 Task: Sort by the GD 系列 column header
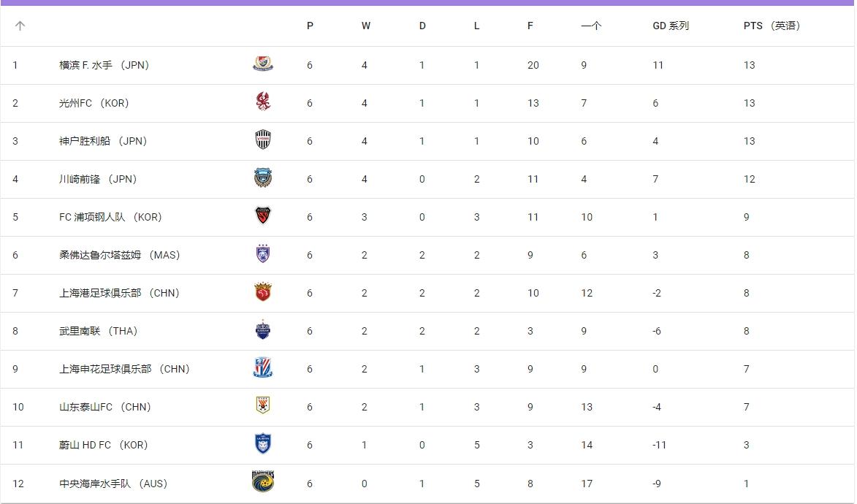pyautogui.click(x=671, y=26)
